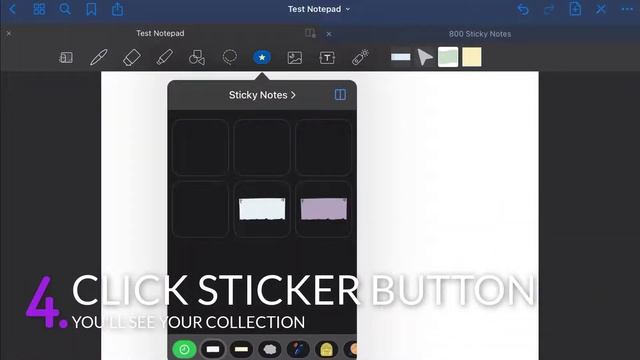Toggle the zoom window tool
The height and width of the screenshot is (360, 640).
coord(66,58)
